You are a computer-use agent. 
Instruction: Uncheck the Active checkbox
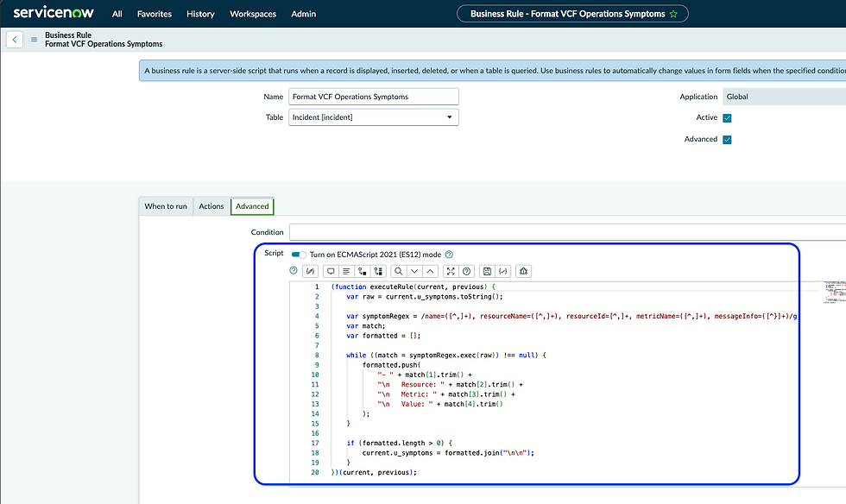(x=727, y=118)
